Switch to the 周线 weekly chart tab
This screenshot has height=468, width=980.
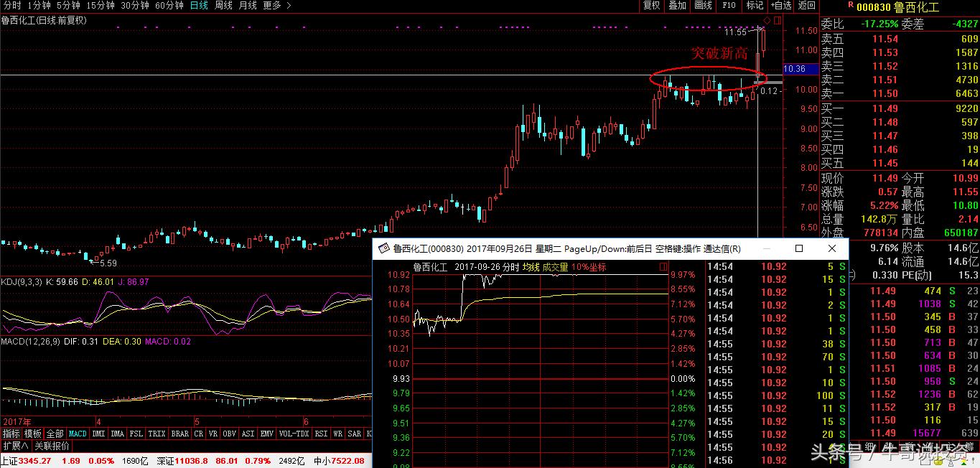pos(223,5)
